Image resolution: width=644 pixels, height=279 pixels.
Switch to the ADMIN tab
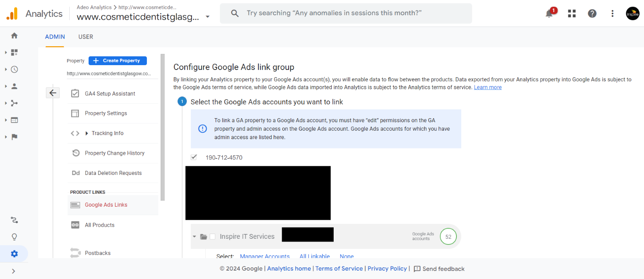pyautogui.click(x=55, y=37)
